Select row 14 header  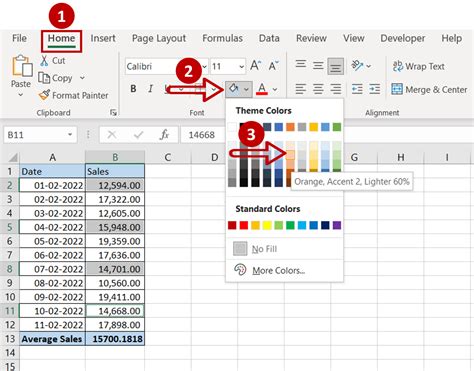tap(10, 352)
